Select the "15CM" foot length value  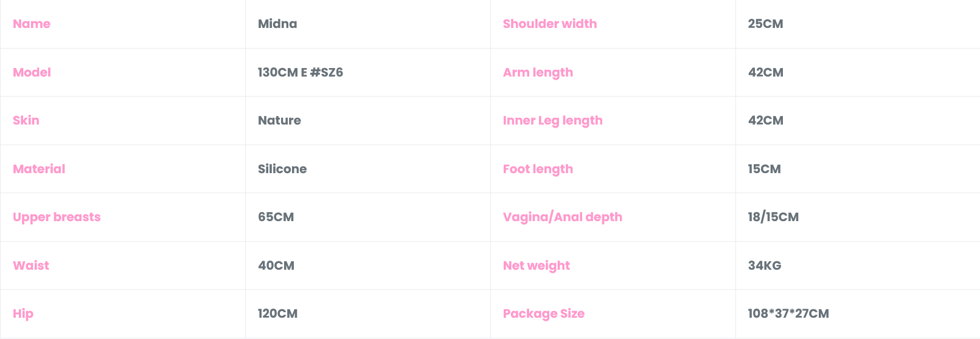pyautogui.click(x=764, y=169)
